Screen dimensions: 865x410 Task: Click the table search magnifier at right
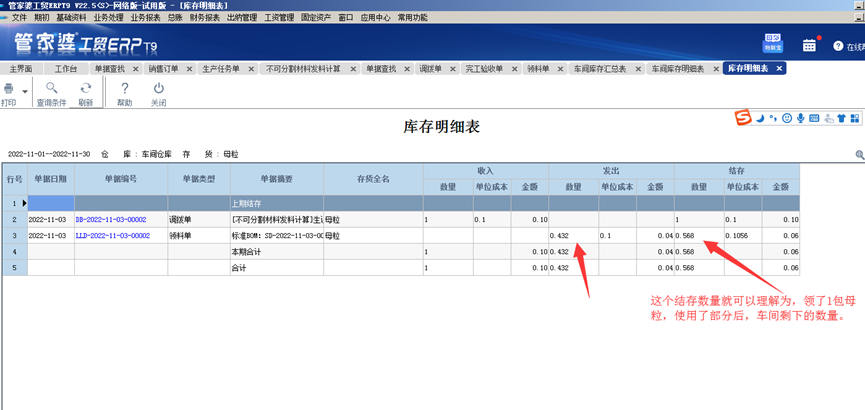[x=859, y=155]
